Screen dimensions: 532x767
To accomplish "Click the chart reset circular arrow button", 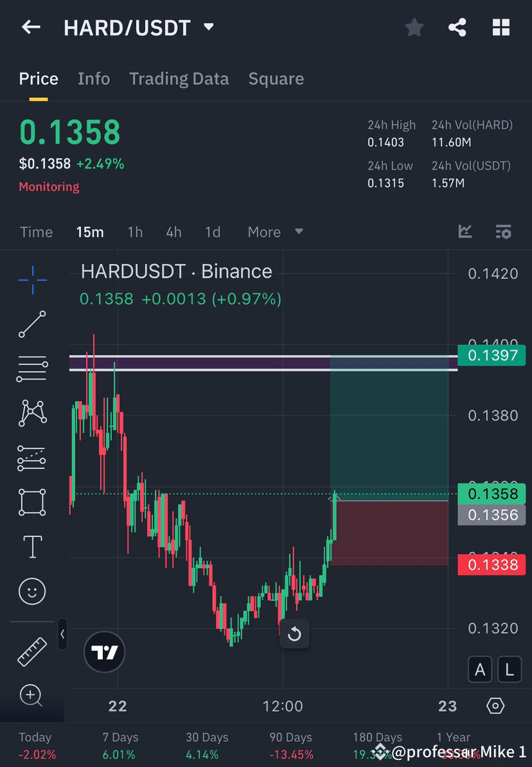I will point(294,634).
